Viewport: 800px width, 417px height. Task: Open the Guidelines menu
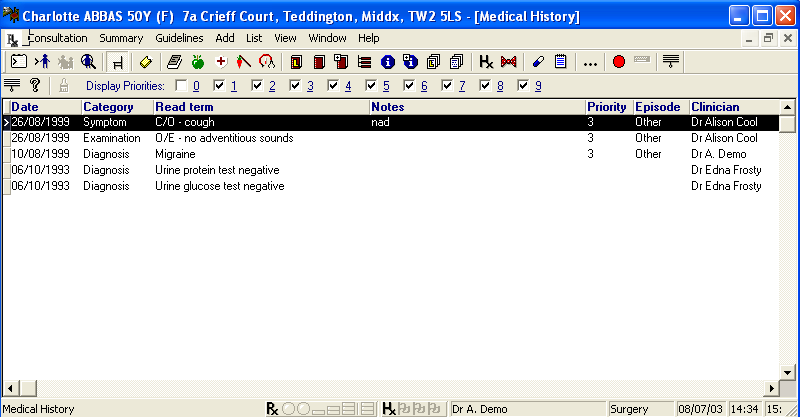tap(179, 38)
